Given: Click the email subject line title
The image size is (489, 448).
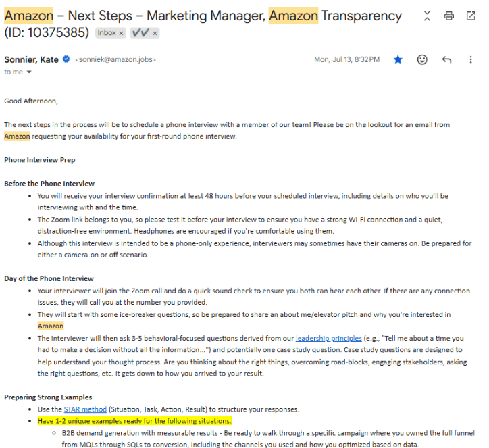Looking at the screenshot, I should [x=203, y=24].
